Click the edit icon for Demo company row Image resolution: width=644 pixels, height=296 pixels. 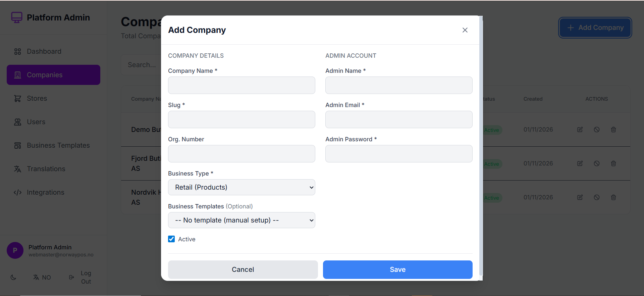coord(580,130)
